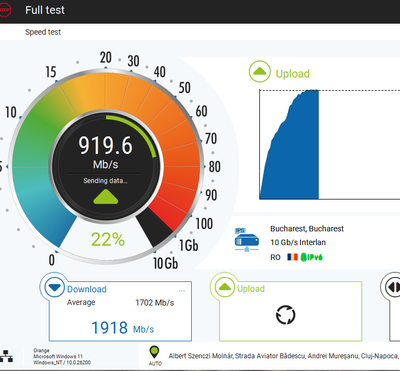Click the 1Gb gauge scale label
The width and height of the screenshot is (400, 371).
click(x=189, y=245)
